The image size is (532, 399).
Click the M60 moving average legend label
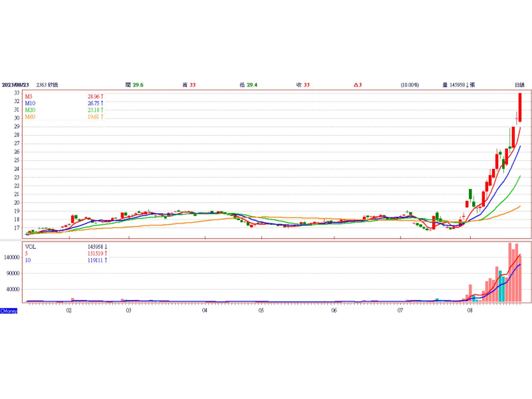coord(30,117)
